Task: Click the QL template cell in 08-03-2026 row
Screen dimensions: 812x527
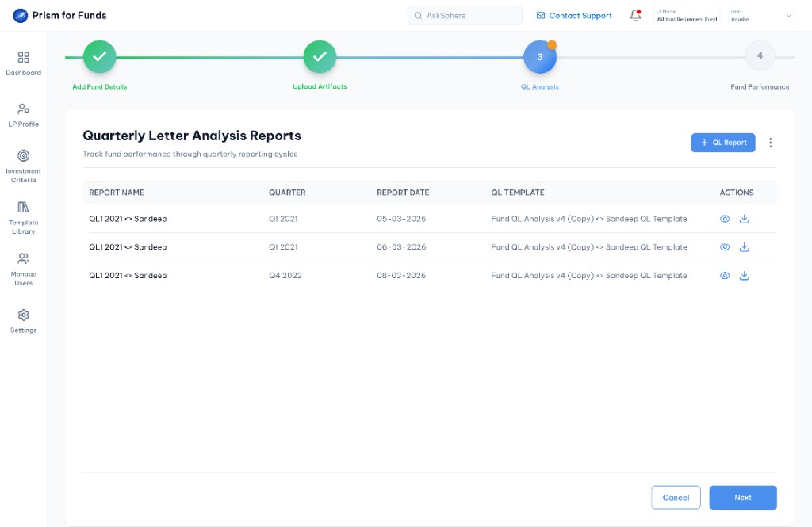Action: coord(589,276)
